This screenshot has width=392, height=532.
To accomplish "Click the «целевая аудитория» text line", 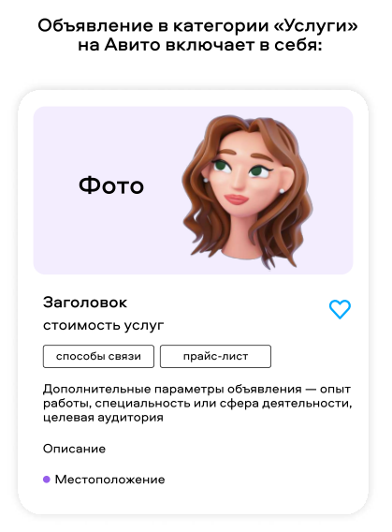I will (103, 417).
